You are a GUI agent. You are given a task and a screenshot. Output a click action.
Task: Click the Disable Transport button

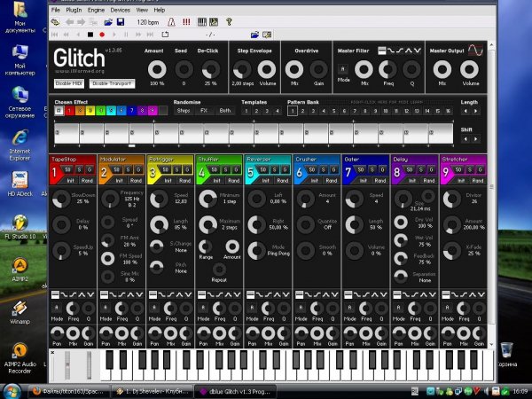coord(112,83)
